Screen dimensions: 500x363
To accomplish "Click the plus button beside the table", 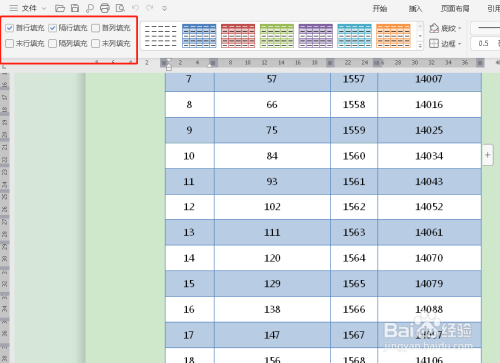I will click(488, 155).
